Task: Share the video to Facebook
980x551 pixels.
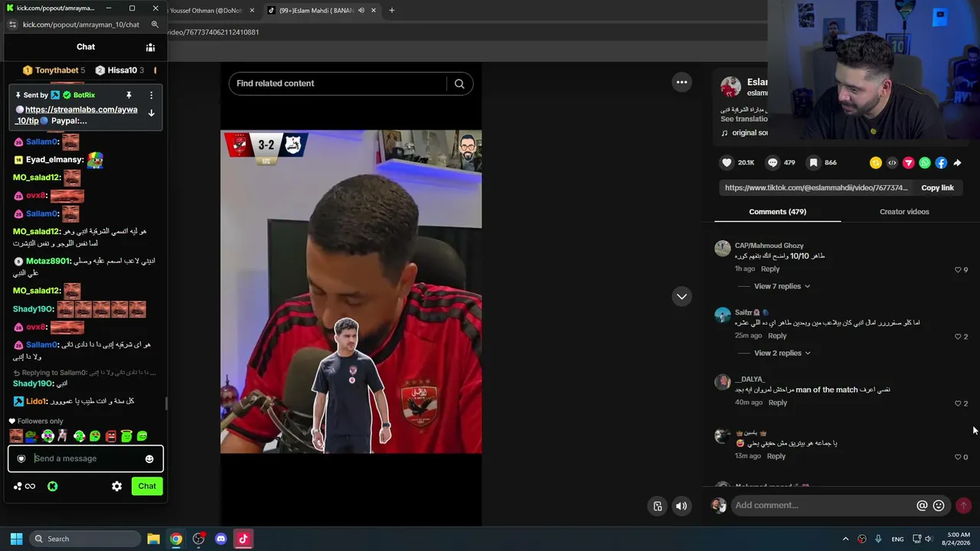Action: tap(941, 163)
